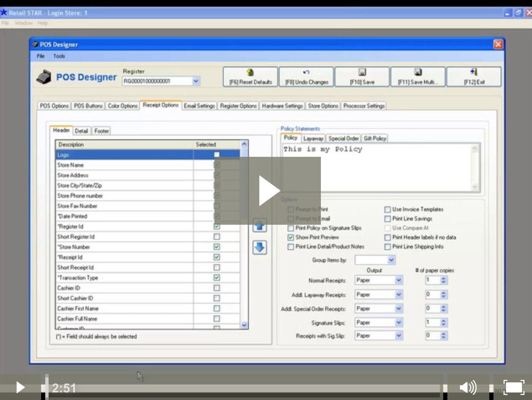
Task: Switch to Processor Settings tab
Action: (x=364, y=106)
